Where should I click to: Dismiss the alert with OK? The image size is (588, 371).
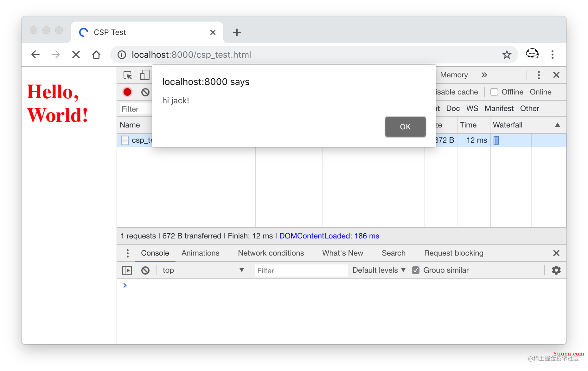tap(405, 127)
